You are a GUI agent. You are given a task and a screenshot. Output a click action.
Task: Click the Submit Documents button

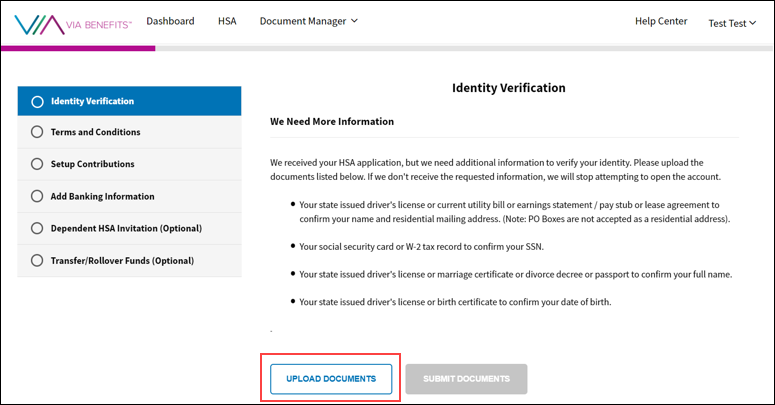[x=466, y=379]
